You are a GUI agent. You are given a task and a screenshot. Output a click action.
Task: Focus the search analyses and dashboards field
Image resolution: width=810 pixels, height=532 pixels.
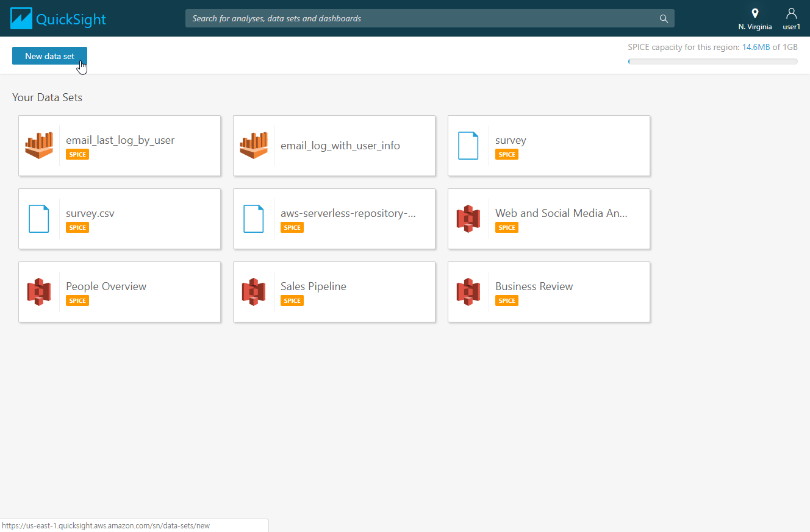point(430,18)
